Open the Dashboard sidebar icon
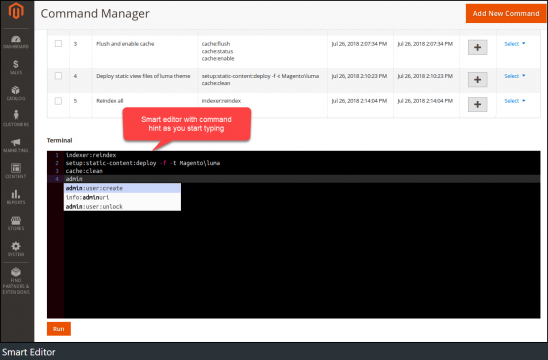Image resolution: width=548 pixels, height=360 pixels. [x=16, y=42]
